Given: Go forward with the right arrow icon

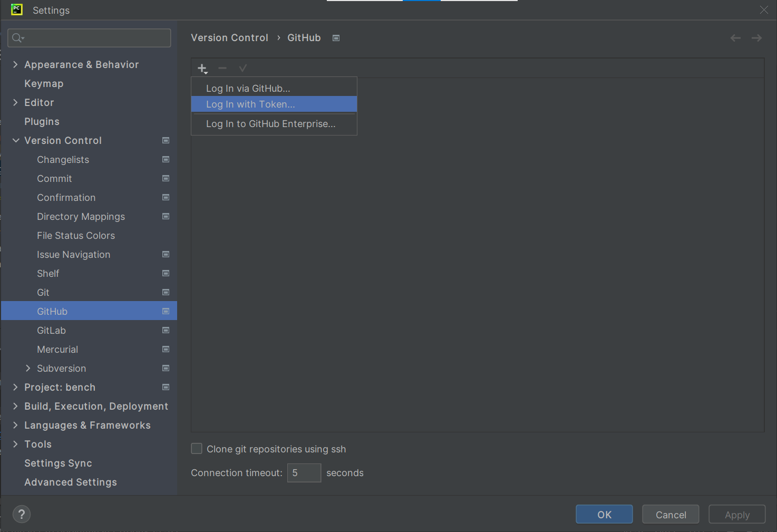Looking at the screenshot, I should click(756, 38).
